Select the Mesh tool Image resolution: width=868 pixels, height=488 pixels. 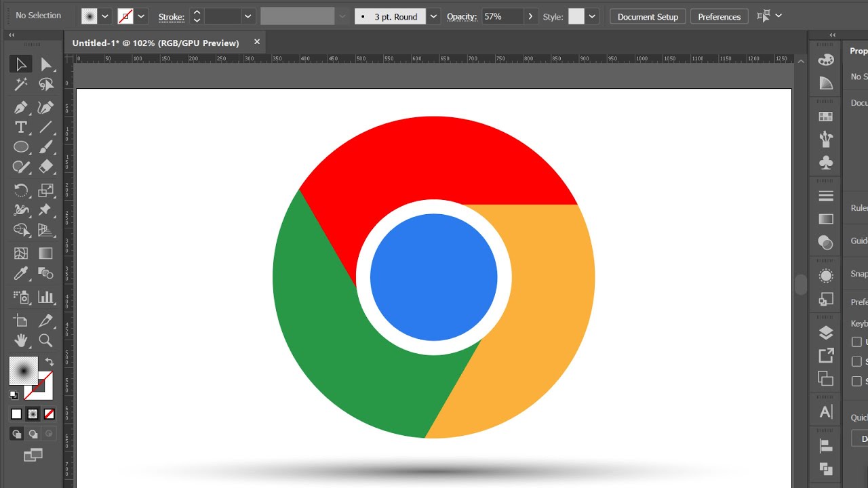click(x=21, y=253)
